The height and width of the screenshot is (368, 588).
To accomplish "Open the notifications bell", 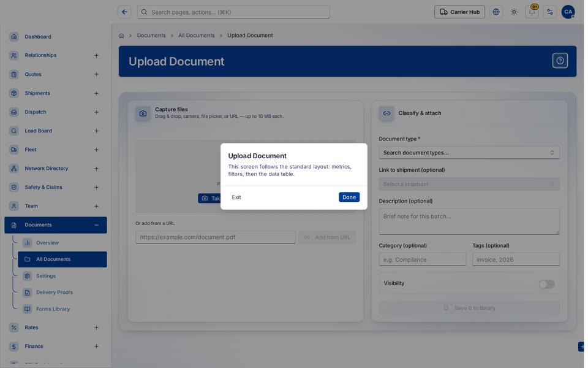I will (x=532, y=12).
